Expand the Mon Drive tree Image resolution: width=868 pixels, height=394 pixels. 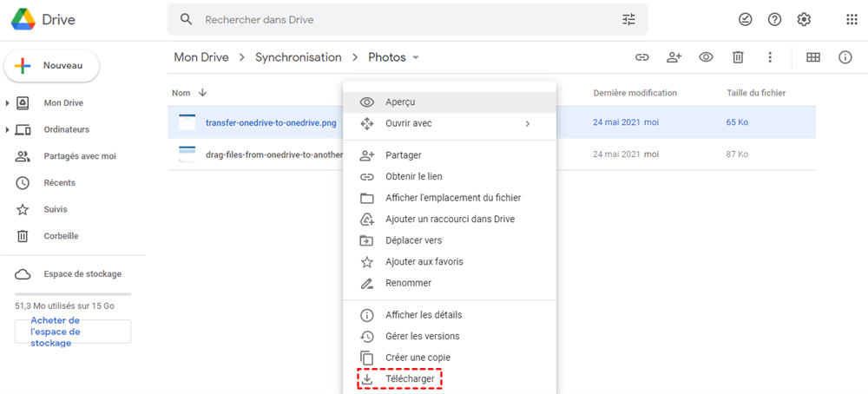(8, 103)
